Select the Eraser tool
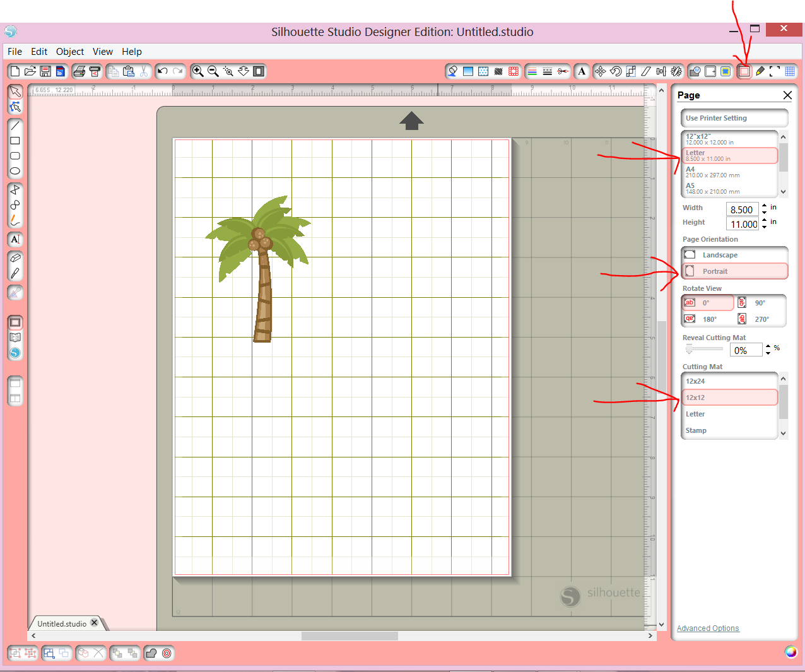Image resolution: width=805 pixels, height=672 pixels. 15,258
